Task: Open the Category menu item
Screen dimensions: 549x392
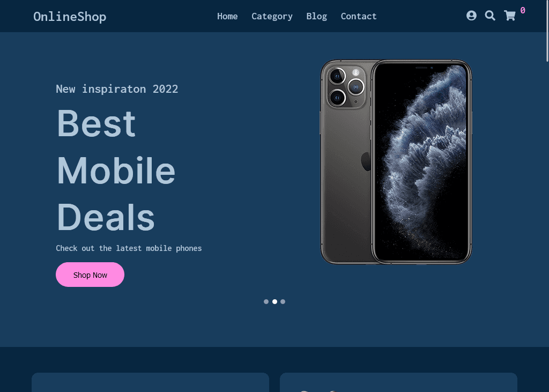Action: pyautogui.click(x=272, y=17)
